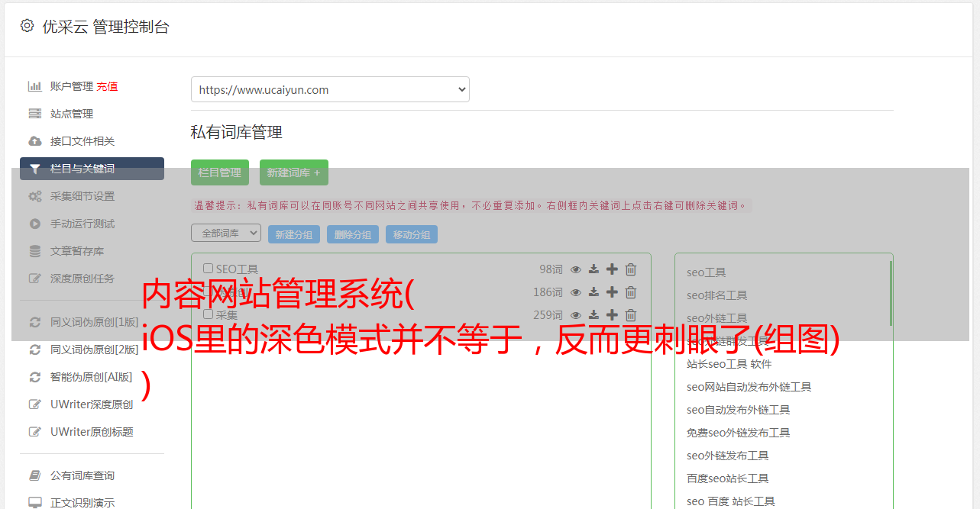
Task: Click the trash icon in the 采集 row
Action: 631,315
